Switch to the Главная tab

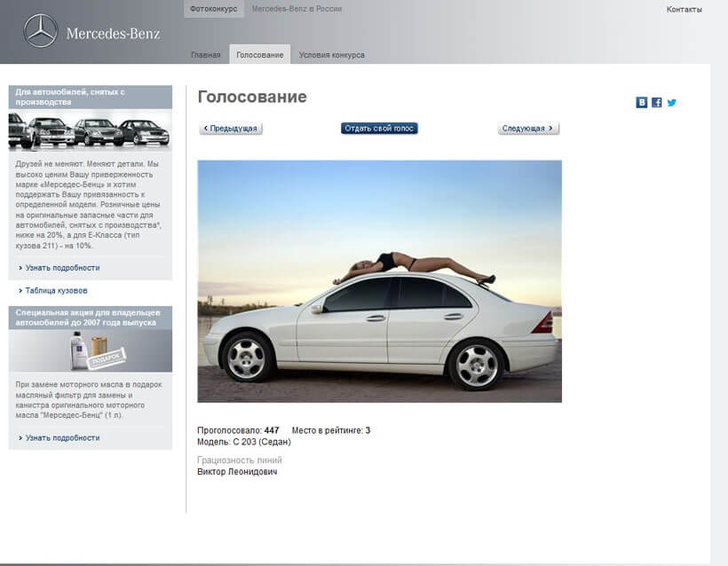coord(205,55)
